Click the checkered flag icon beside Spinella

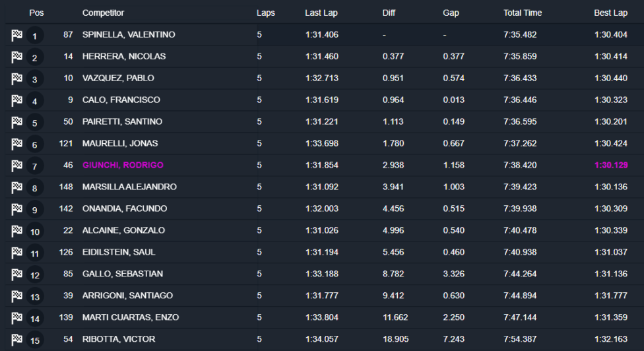(x=17, y=36)
